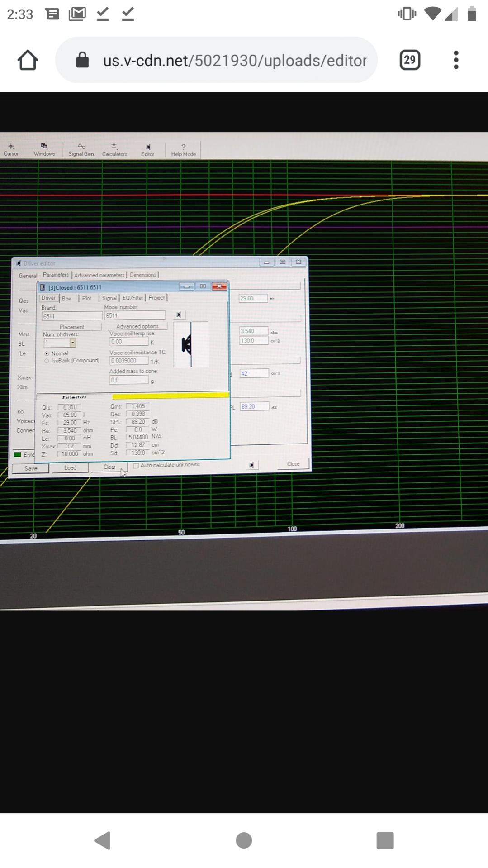Minimize the [3]Closed : 6511 window
The height and width of the screenshot is (868, 488).
(186, 286)
